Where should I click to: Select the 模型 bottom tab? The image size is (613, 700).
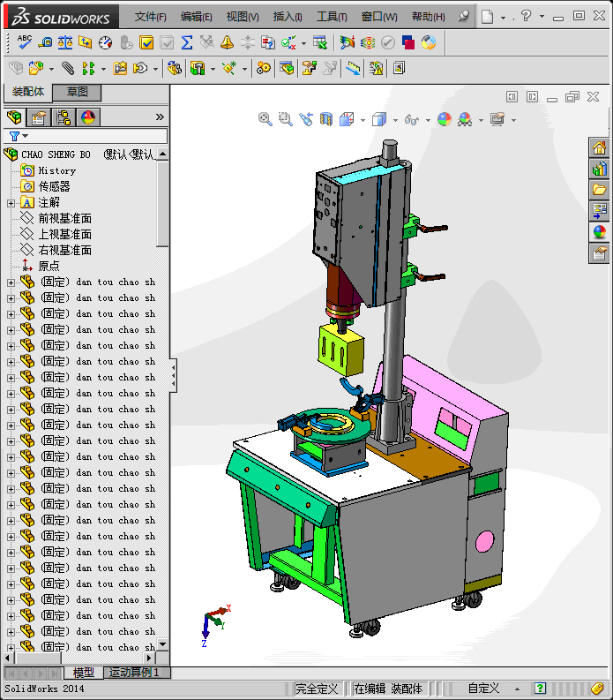[x=84, y=673]
